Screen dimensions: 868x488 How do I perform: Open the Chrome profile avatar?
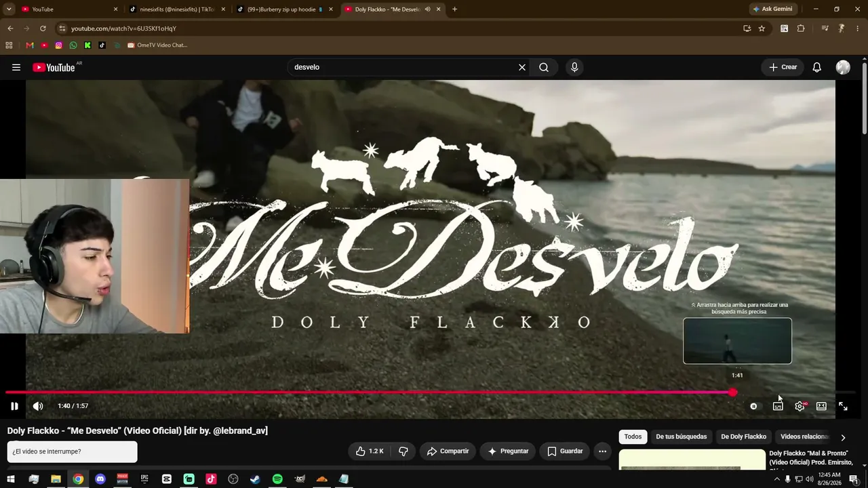point(841,28)
